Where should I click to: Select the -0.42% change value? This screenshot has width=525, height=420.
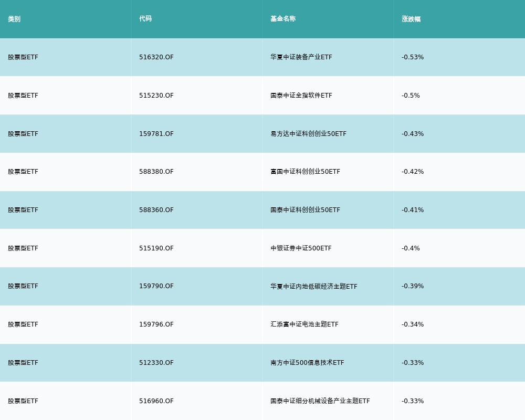tap(413, 172)
